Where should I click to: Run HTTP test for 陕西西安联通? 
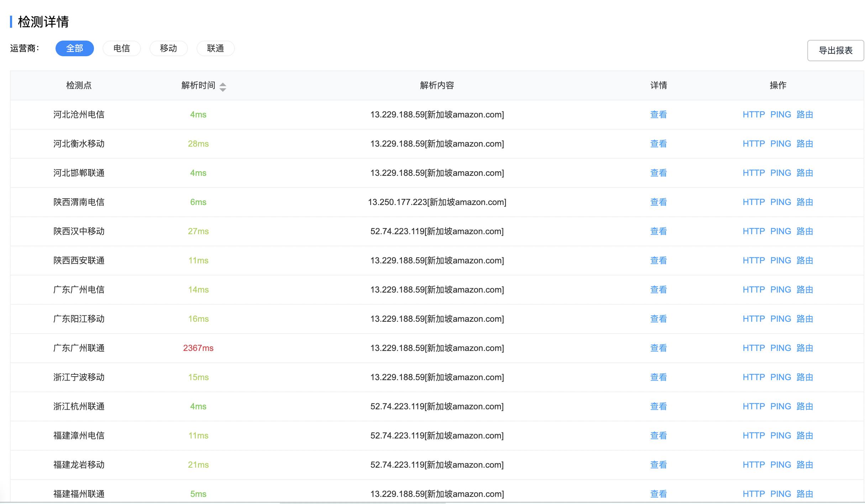click(x=754, y=261)
